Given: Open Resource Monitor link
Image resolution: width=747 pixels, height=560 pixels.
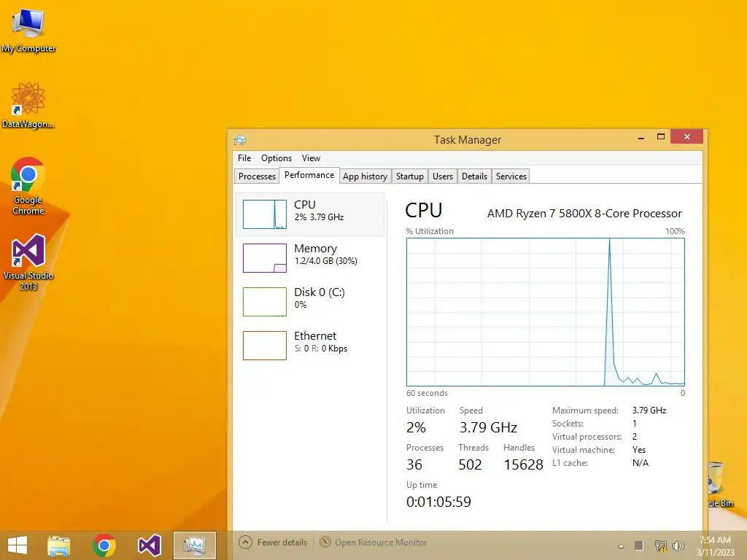Looking at the screenshot, I should [381, 542].
